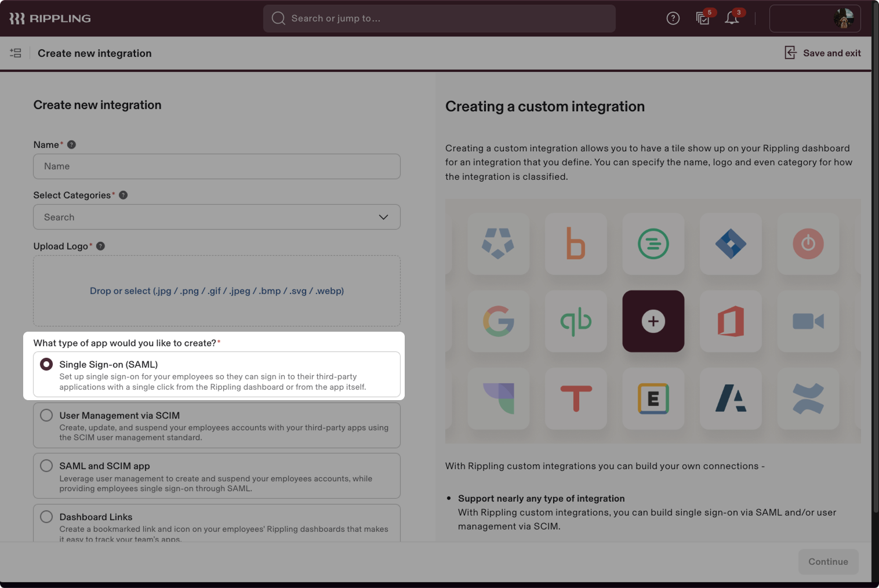Click the Drop or select logo upload link
This screenshot has width=879, height=588.
pos(216,291)
